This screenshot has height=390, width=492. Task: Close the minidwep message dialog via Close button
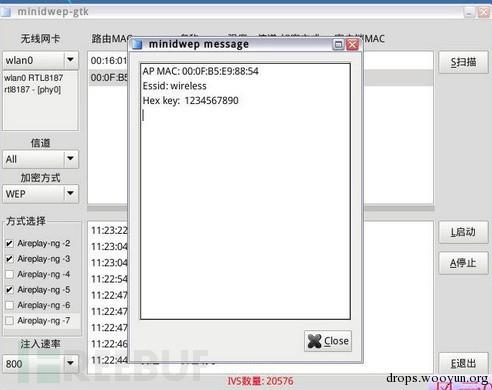328,341
